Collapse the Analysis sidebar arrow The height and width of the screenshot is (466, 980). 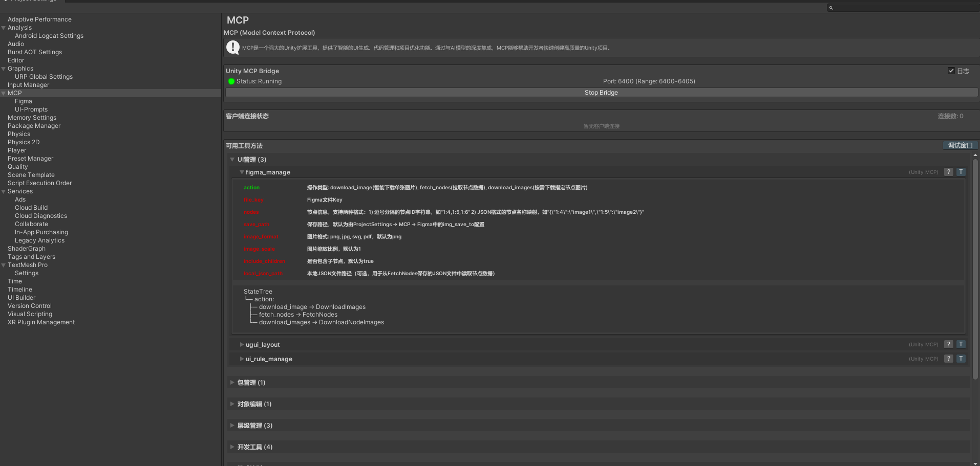4,28
